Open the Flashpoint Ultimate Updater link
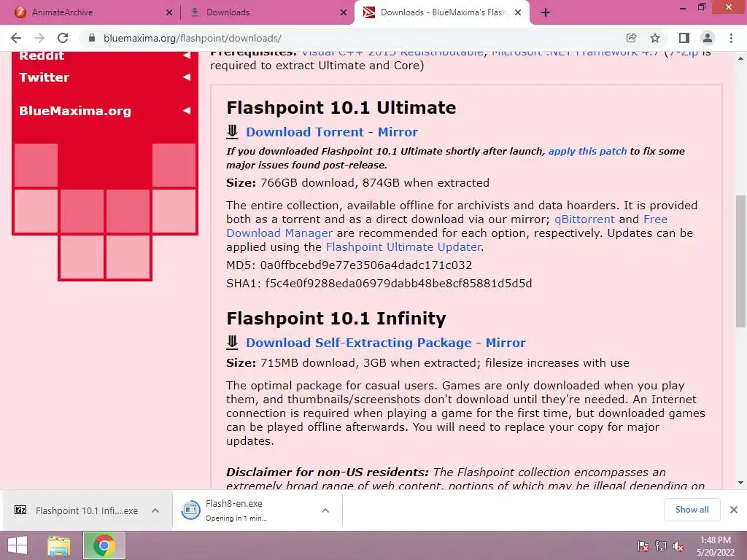 pyautogui.click(x=403, y=246)
